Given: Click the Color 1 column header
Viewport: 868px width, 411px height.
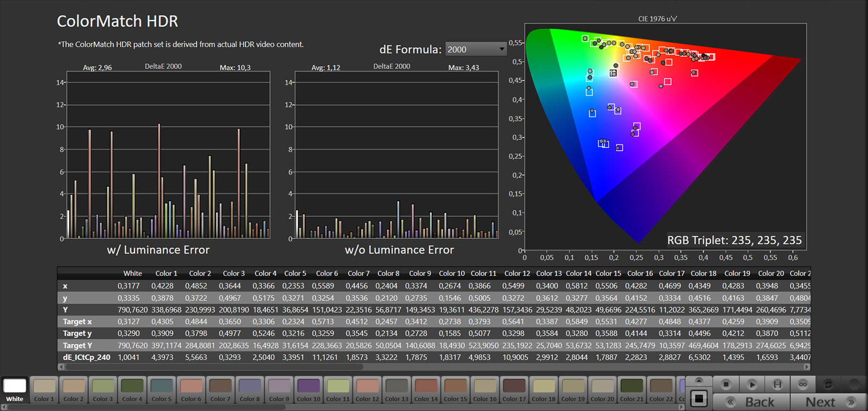Looking at the screenshot, I should point(166,274).
